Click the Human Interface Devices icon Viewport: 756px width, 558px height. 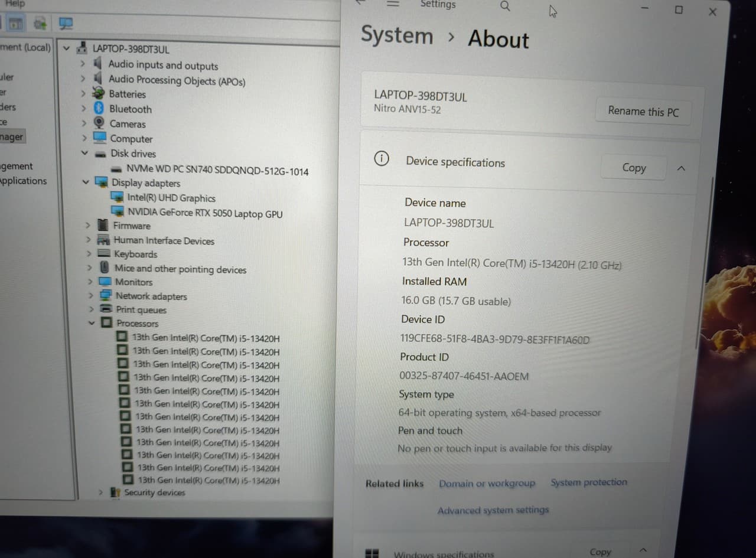pos(103,240)
